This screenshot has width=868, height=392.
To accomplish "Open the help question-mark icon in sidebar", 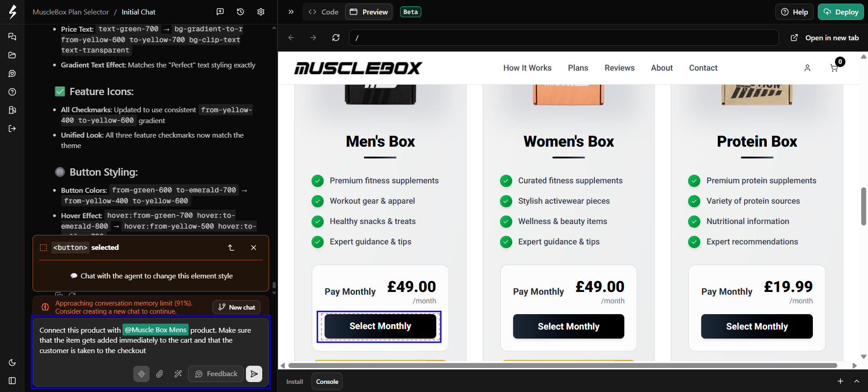I will tap(12, 92).
